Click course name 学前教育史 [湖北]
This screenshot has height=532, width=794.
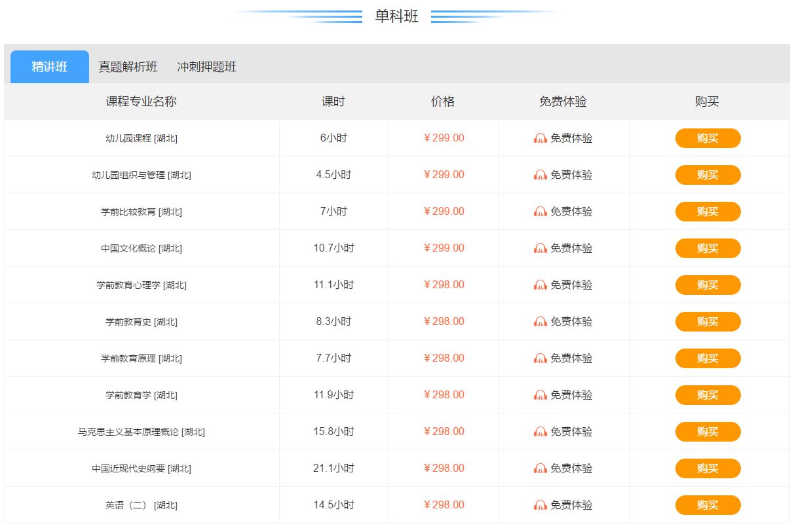tap(142, 322)
